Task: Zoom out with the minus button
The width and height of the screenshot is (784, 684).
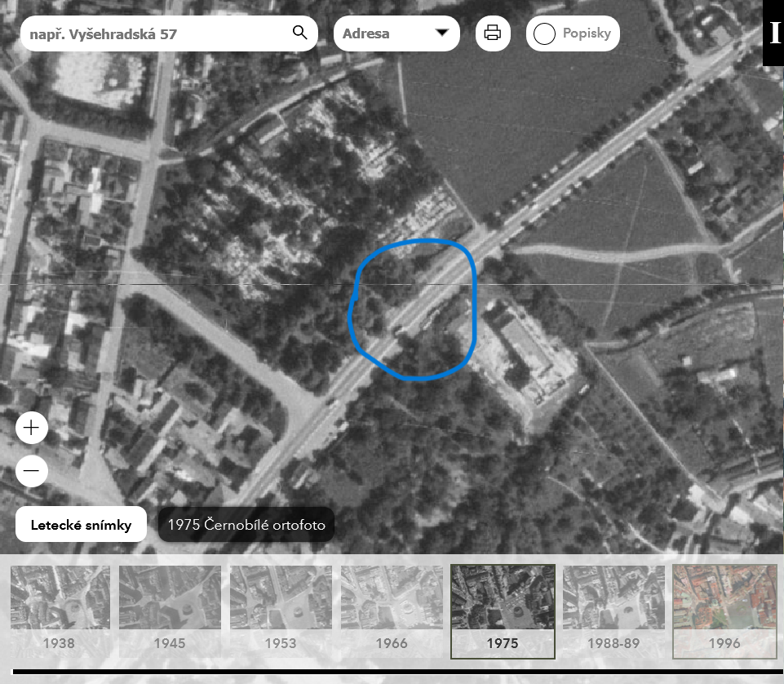Action: point(32,470)
